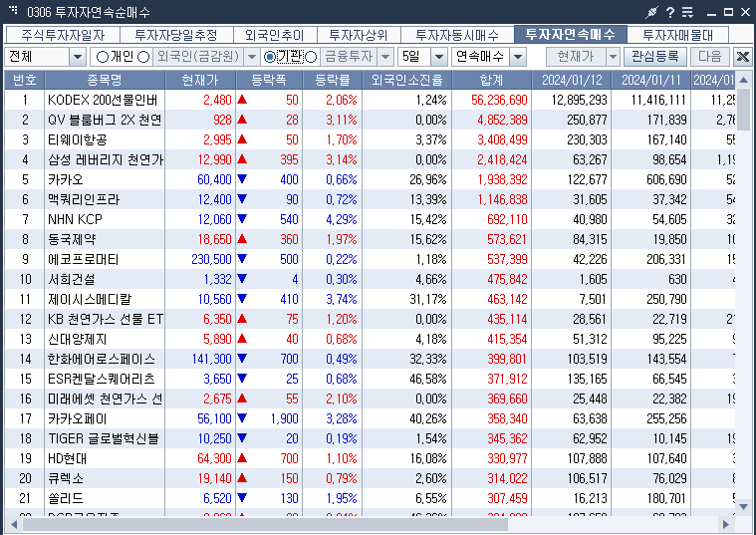This screenshot has height=535, width=756.
Task: Select the 카카오 stock name
Action: click(x=66, y=179)
